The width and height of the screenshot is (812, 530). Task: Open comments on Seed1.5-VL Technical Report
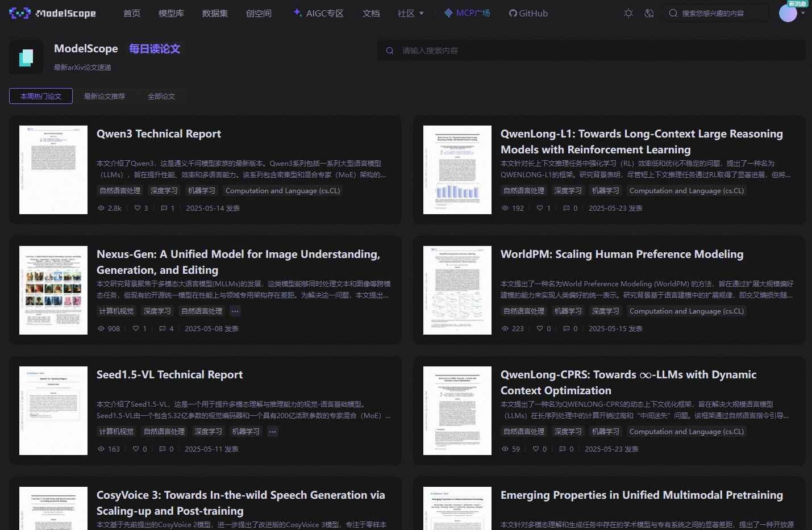point(163,449)
